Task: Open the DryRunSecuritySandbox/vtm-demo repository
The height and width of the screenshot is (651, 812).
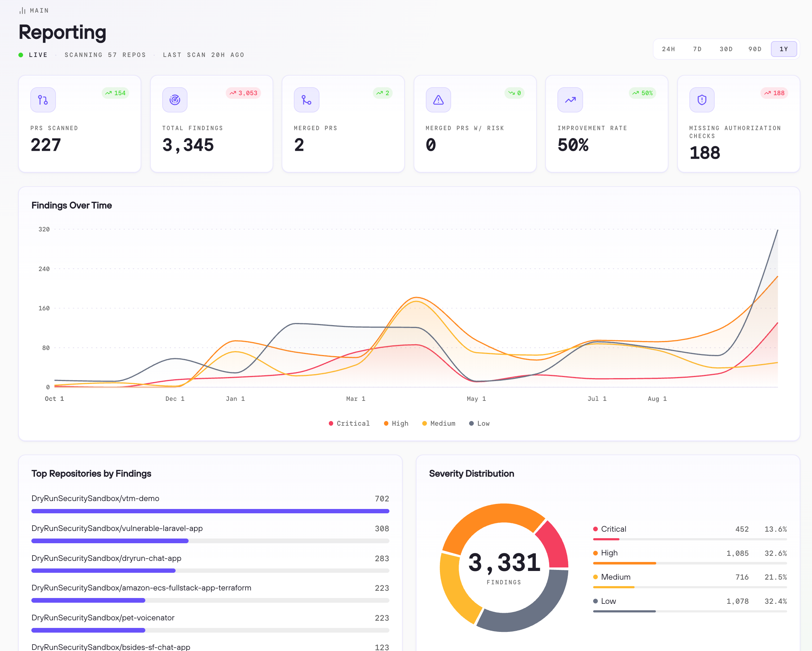Action: click(x=95, y=499)
